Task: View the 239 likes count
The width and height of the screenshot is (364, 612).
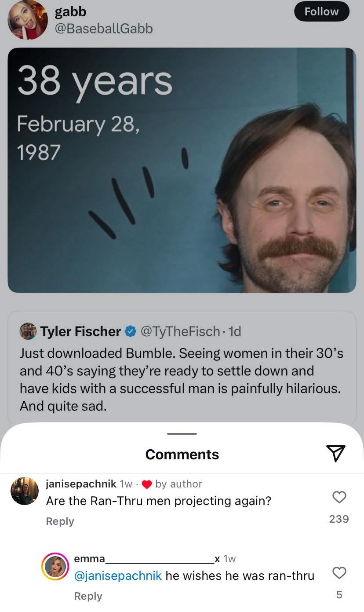Action: (x=339, y=519)
